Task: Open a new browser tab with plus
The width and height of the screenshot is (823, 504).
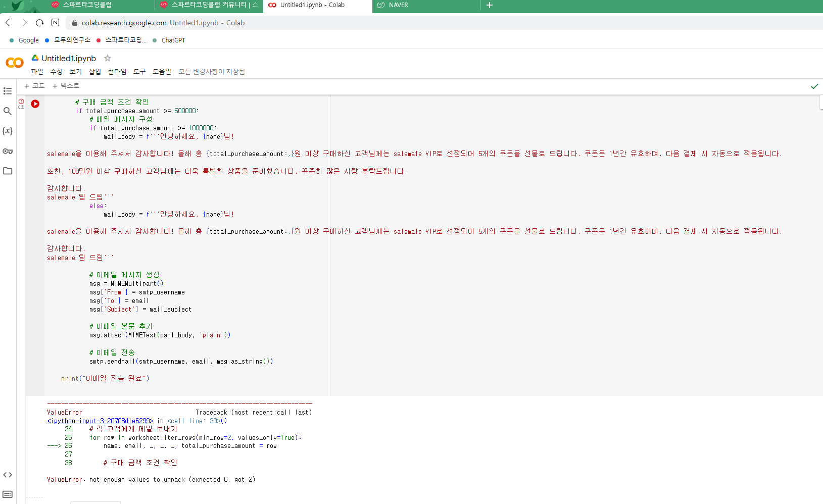Action: 489,5
